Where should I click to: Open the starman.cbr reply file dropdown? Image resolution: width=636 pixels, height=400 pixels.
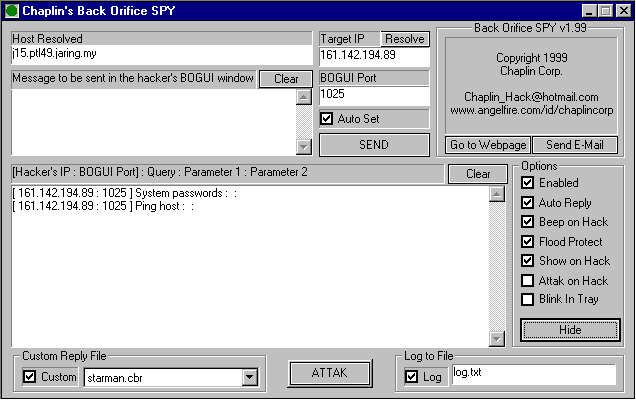pyautogui.click(x=250, y=377)
